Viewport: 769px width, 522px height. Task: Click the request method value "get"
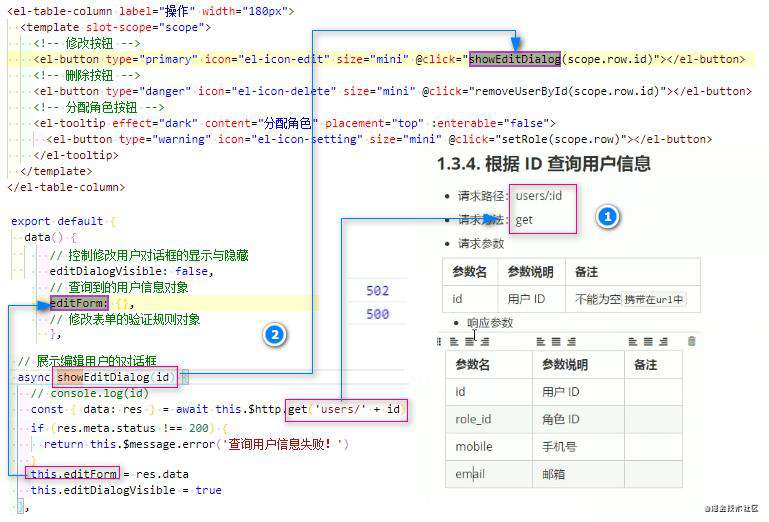pyautogui.click(x=524, y=220)
